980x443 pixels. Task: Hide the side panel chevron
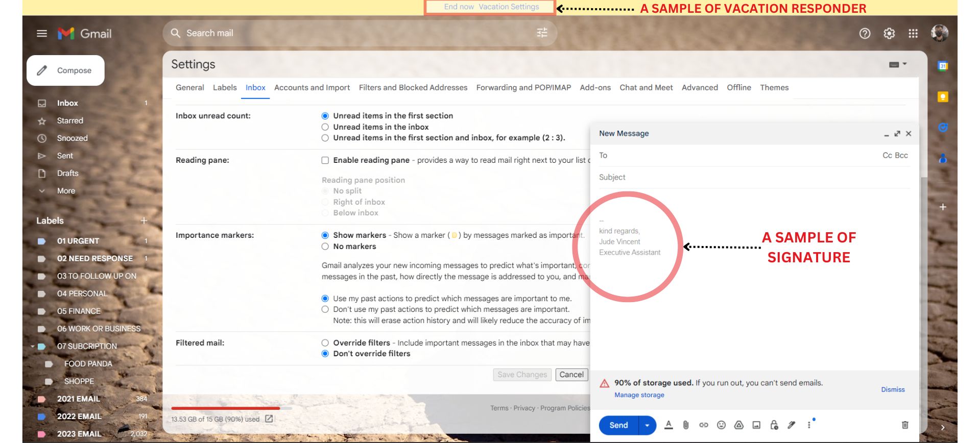pyautogui.click(x=943, y=428)
